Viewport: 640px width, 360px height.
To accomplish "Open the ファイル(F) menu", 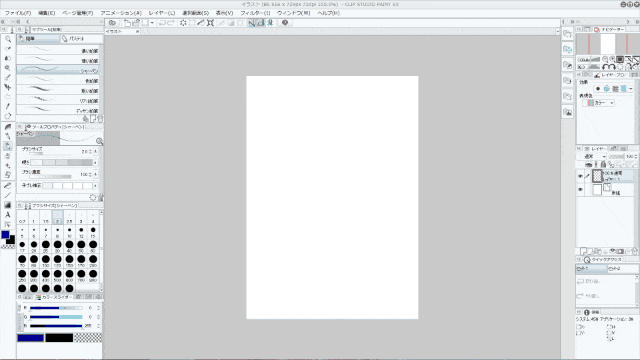I will pyautogui.click(x=18, y=13).
